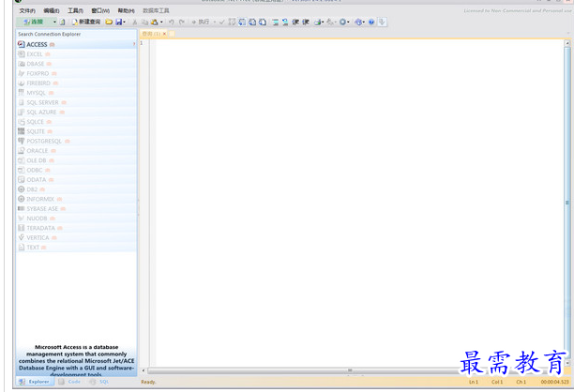Image resolution: width=574 pixels, height=392 pixels.
Task: Click the checkmark parse icon after 执行
Action: [222, 22]
